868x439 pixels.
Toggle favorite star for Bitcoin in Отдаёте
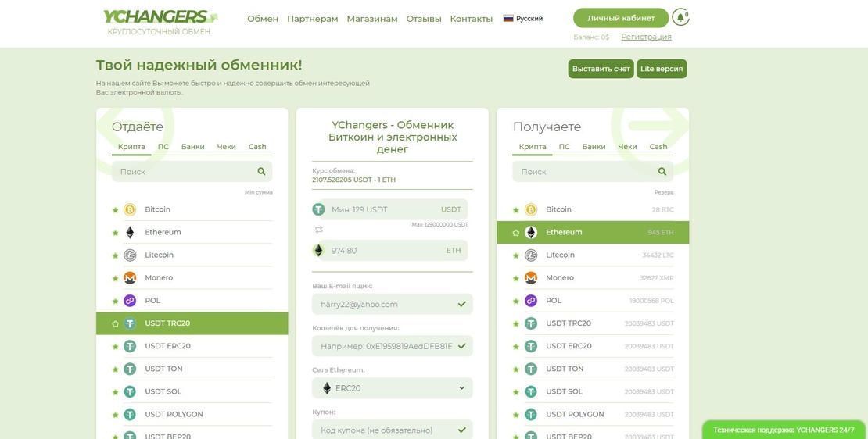[x=116, y=210]
